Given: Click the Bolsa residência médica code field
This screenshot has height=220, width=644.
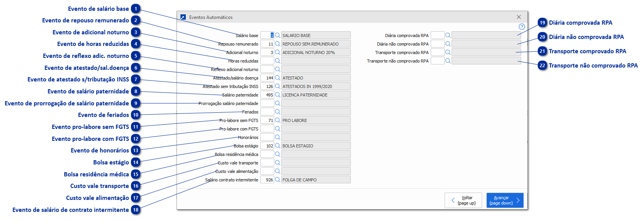Looking at the screenshot, I should [267, 154].
